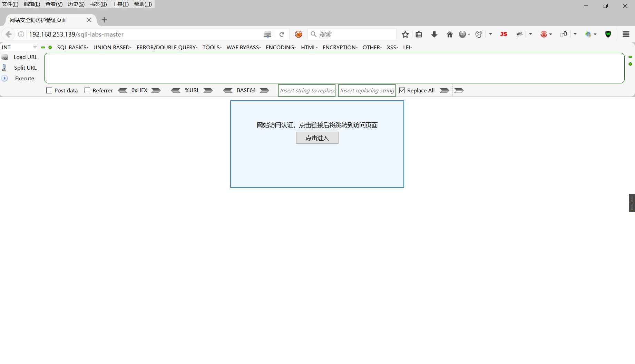
Task: Click the Insert string to replace field
Action: (306, 90)
